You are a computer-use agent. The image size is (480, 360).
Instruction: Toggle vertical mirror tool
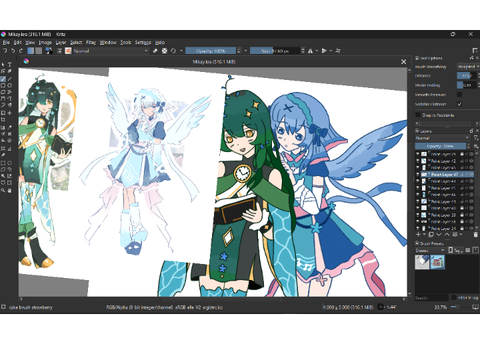click(324, 51)
